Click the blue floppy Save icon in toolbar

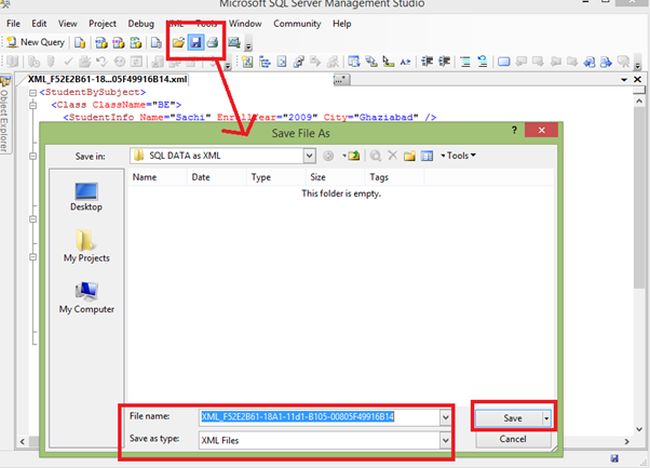[196, 42]
